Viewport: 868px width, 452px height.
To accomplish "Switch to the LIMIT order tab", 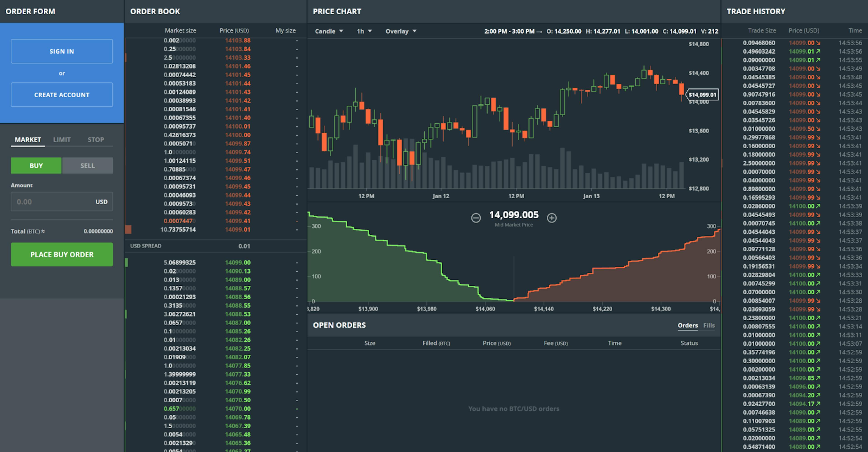I will pyautogui.click(x=62, y=139).
